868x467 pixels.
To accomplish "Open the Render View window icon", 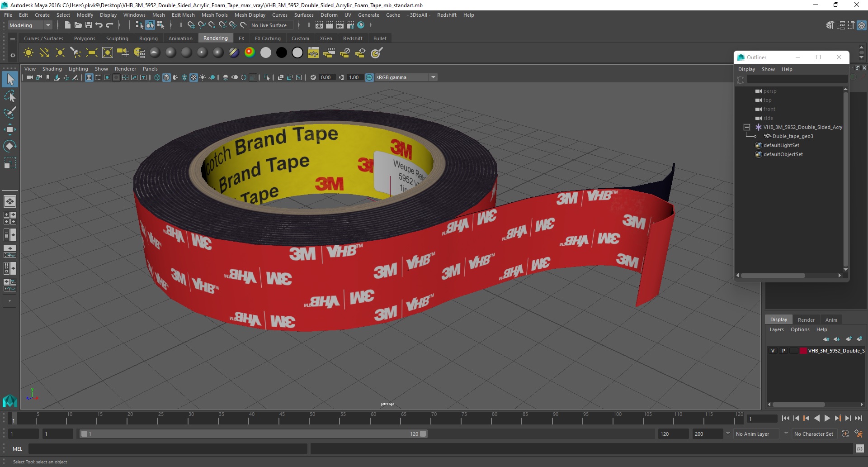I will 319,25.
